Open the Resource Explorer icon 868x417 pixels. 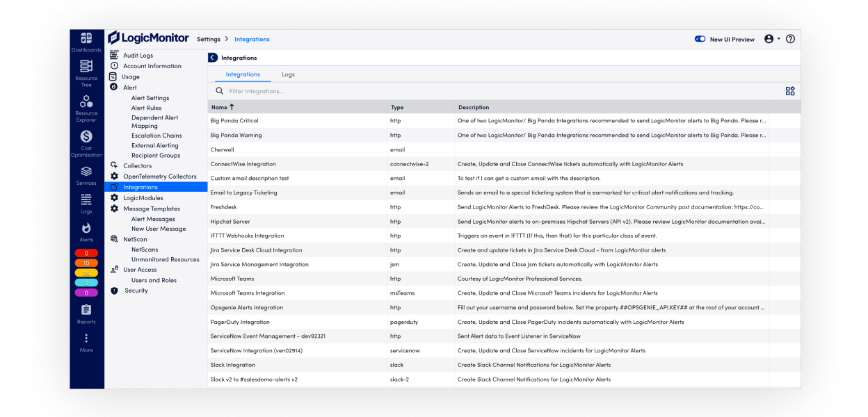point(86,103)
